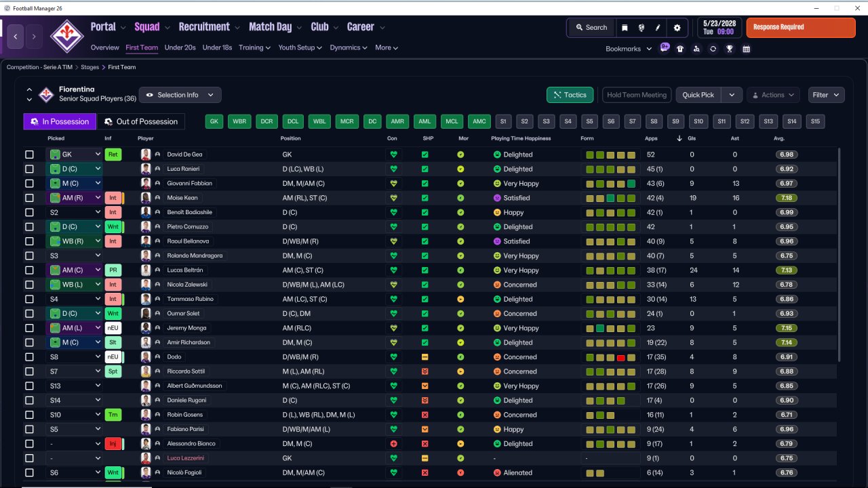This screenshot has width=868, height=488.
Task: Sort by the Apps column header
Action: (x=651, y=138)
